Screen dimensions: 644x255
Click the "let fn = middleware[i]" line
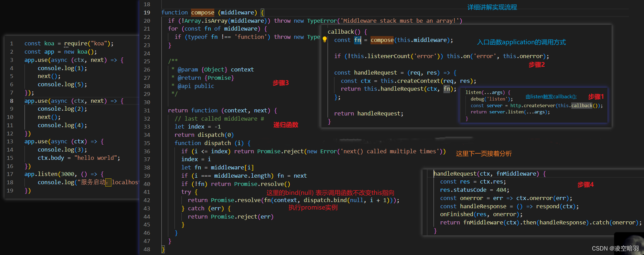coord(217,168)
